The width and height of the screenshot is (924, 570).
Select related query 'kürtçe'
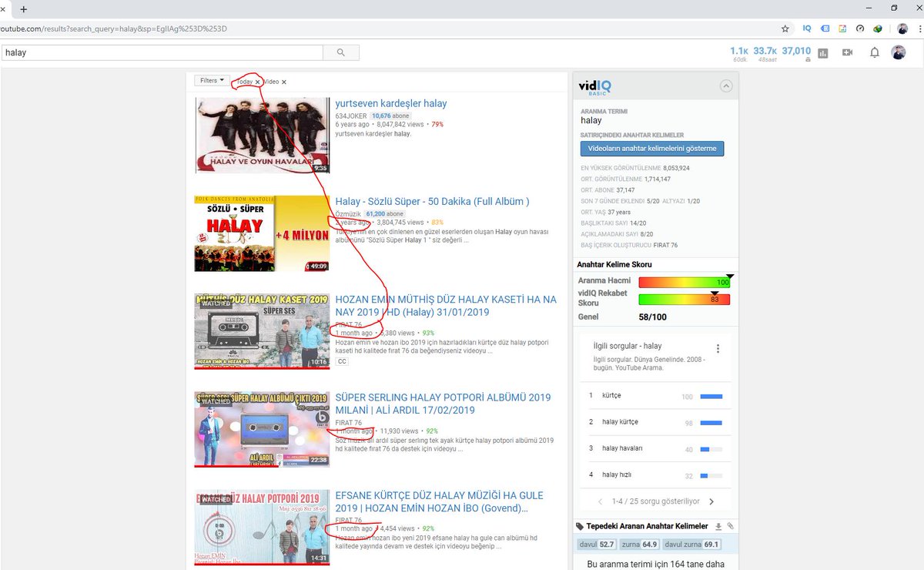point(611,396)
